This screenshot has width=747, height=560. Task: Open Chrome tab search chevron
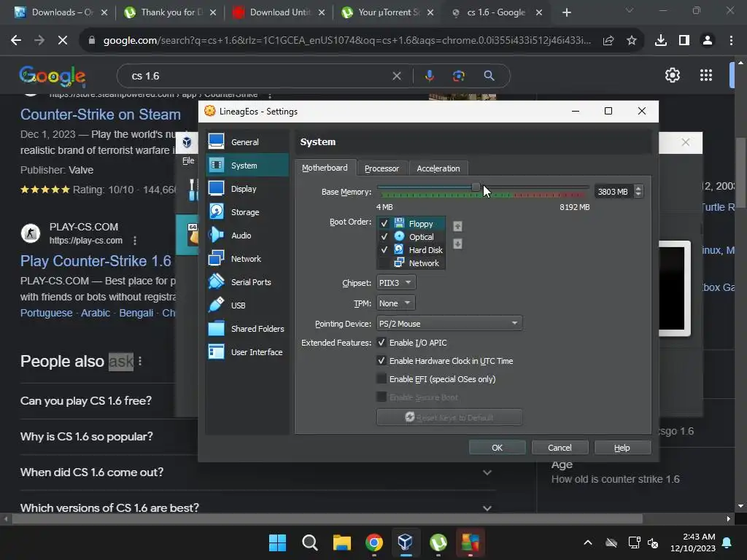[630, 10]
